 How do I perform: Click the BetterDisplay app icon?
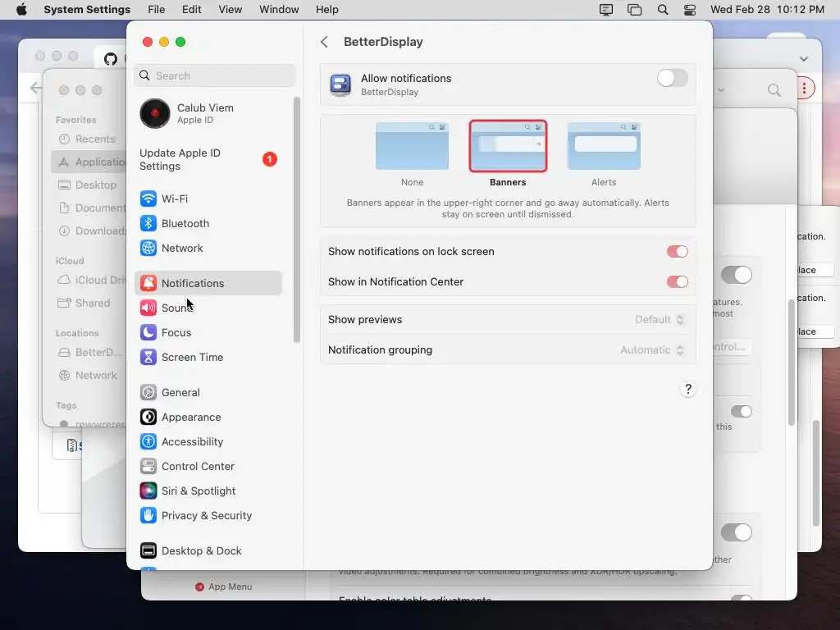pyautogui.click(x=340, y=84)
